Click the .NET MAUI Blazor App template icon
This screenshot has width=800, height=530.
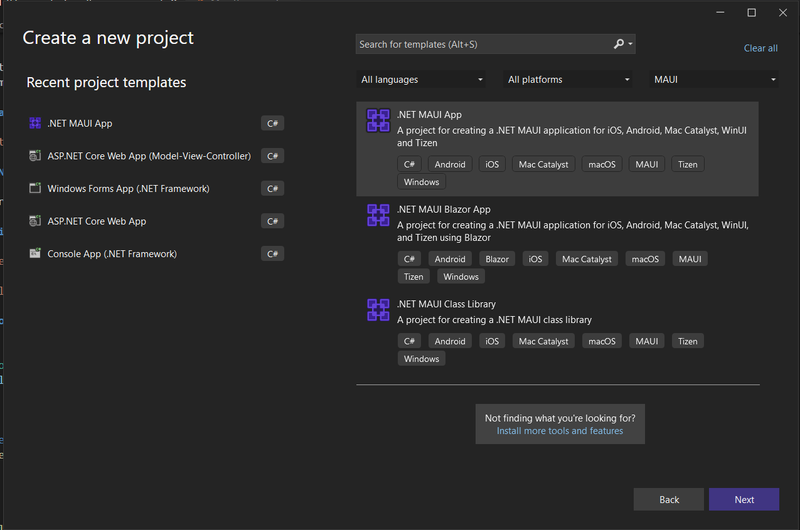(378, 215)
